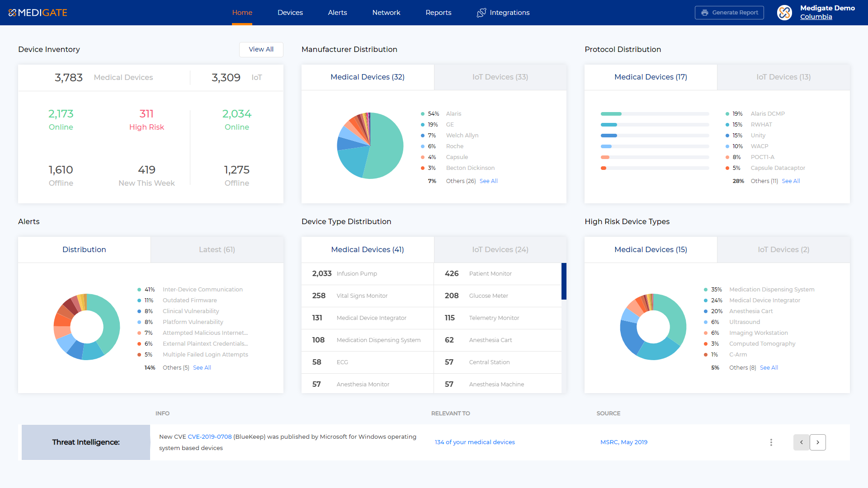Open the Alerts menu
This screenshot has width=868, height=488.
338,13
